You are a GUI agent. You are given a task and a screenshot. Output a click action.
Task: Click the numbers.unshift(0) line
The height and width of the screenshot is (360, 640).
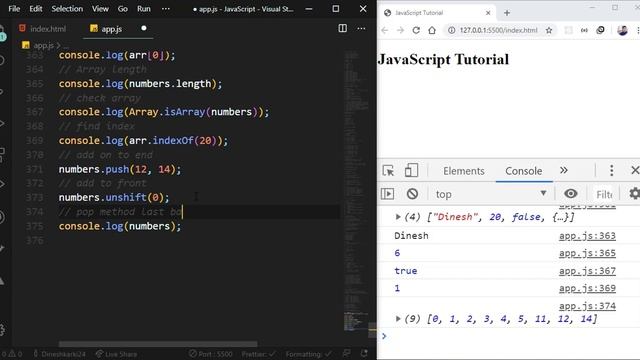[x=113, y=198]
